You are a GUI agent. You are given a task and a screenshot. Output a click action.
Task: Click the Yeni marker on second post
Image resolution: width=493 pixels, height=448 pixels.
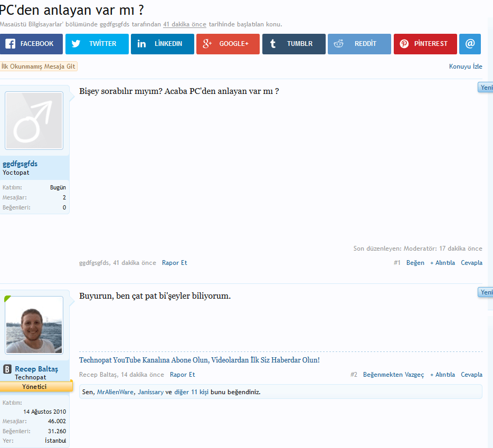coord(486,292)
